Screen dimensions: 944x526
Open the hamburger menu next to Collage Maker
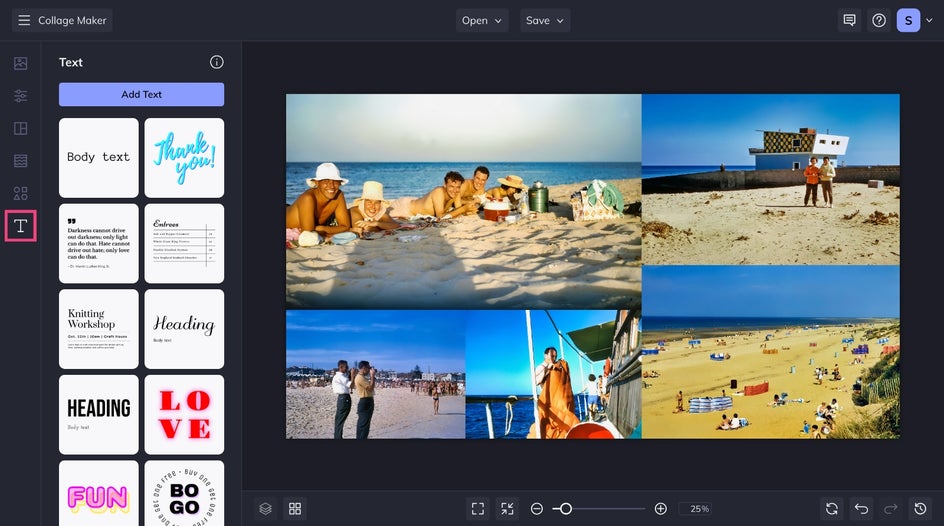[x=24, y=20]
